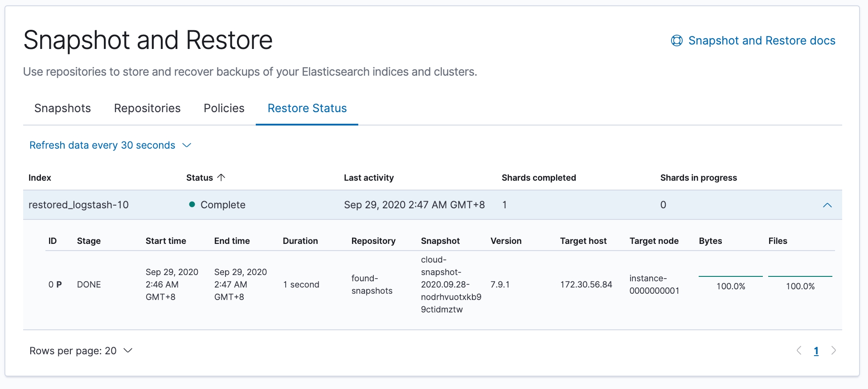Click the help icon beside Snapshot and Restore docs
The width and height of the screenshot is (868, 389).
tap(676, 41)
